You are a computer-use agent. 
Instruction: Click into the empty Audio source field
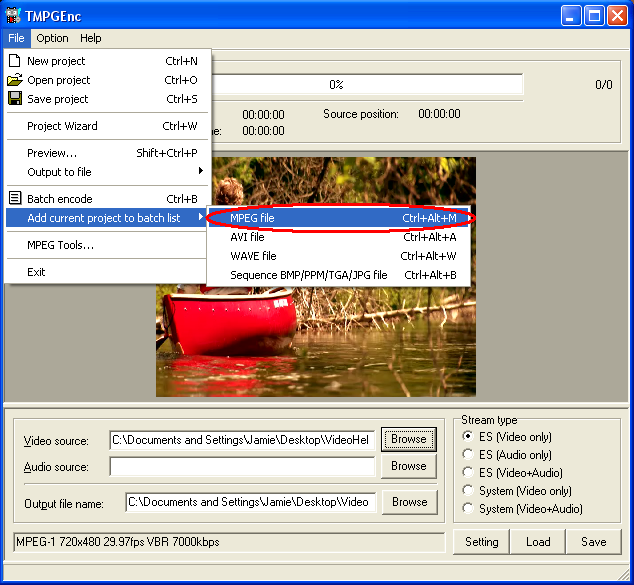pos(242,467)
